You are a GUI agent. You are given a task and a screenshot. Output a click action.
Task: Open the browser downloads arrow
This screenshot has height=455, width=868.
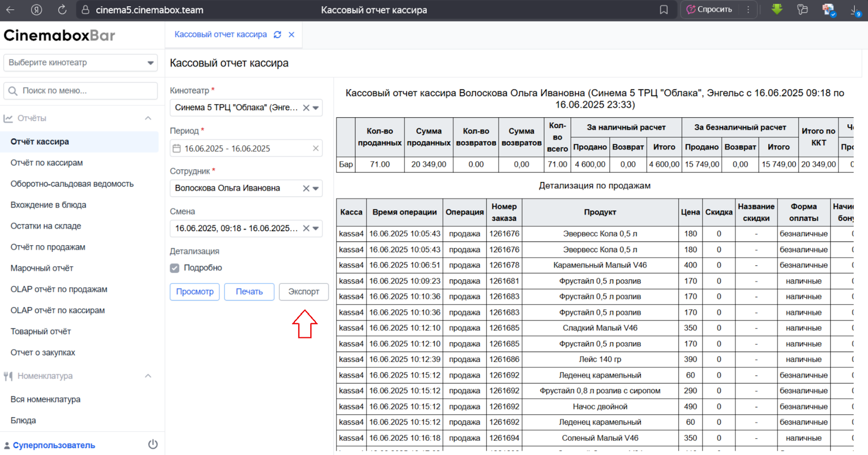[854, 10]
